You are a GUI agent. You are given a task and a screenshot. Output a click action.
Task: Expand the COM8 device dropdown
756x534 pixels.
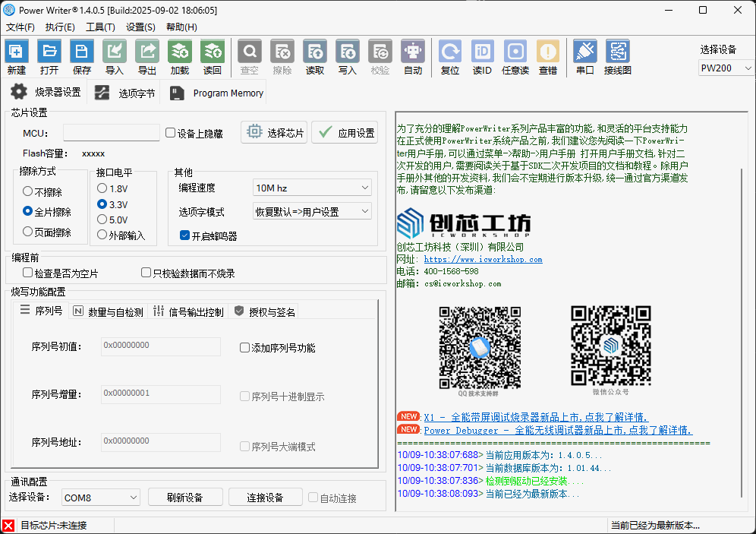click(x=101, y=498)
